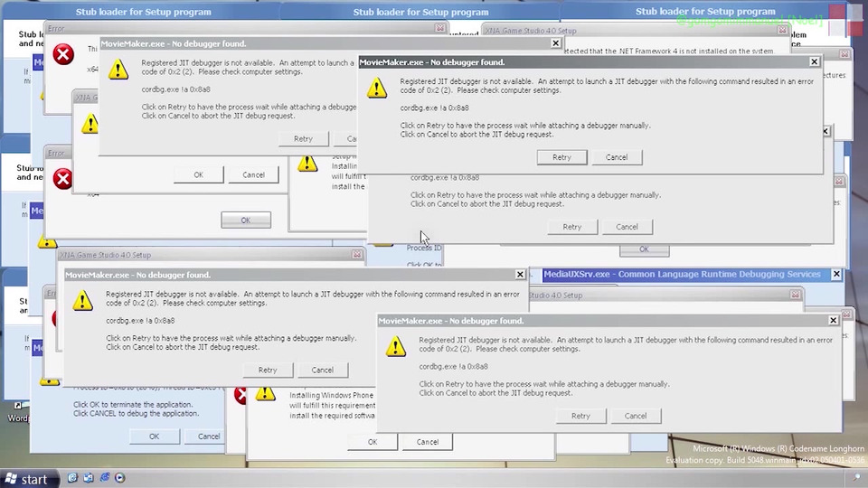Click Retry in the lower-left MovieMaker dialog

tap(268, 371)
